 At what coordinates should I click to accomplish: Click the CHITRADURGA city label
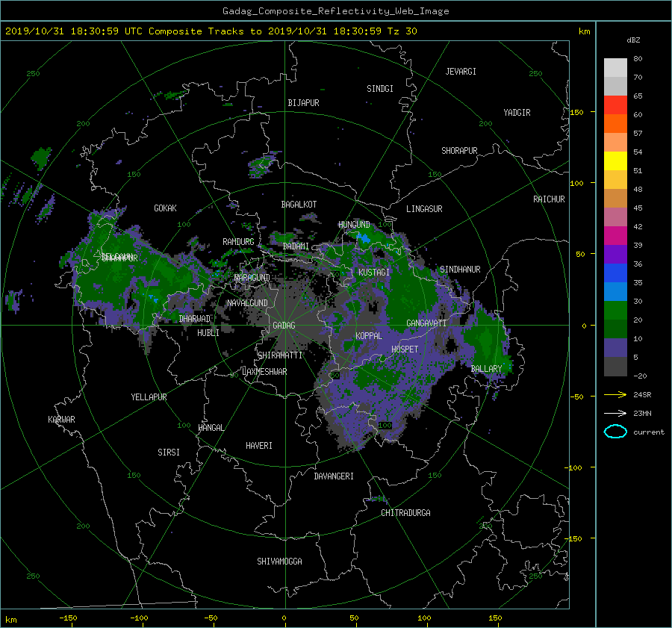406,513
